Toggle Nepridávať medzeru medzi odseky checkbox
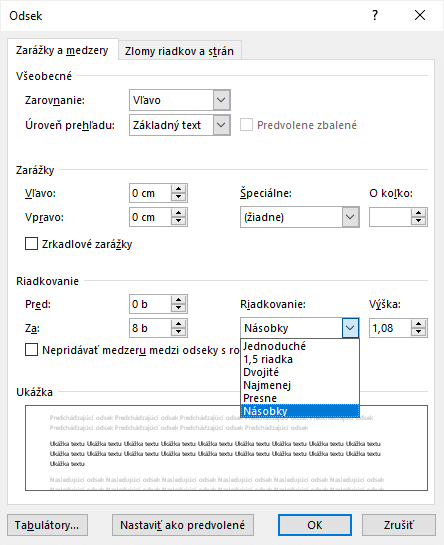This screenshot has height=545, width=444. (x=31, y=350)
